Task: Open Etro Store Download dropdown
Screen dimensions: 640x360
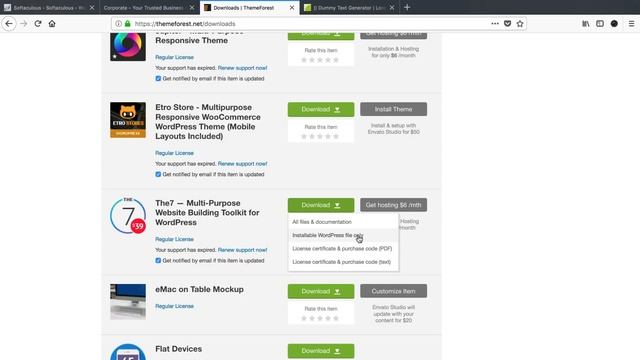Action: 321,109
